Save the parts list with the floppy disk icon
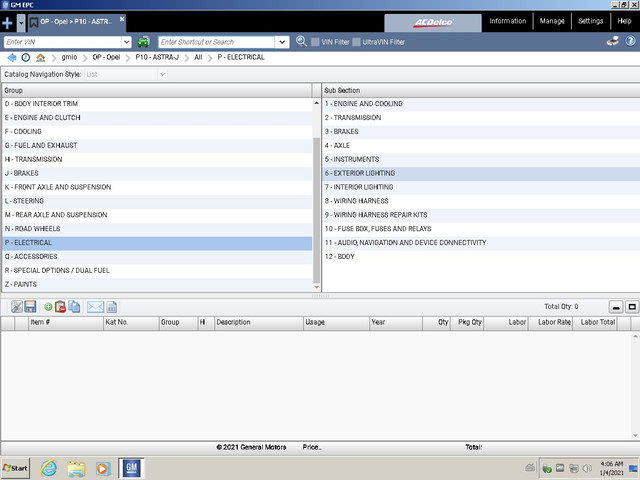640x480 pixels. (30, 307)
